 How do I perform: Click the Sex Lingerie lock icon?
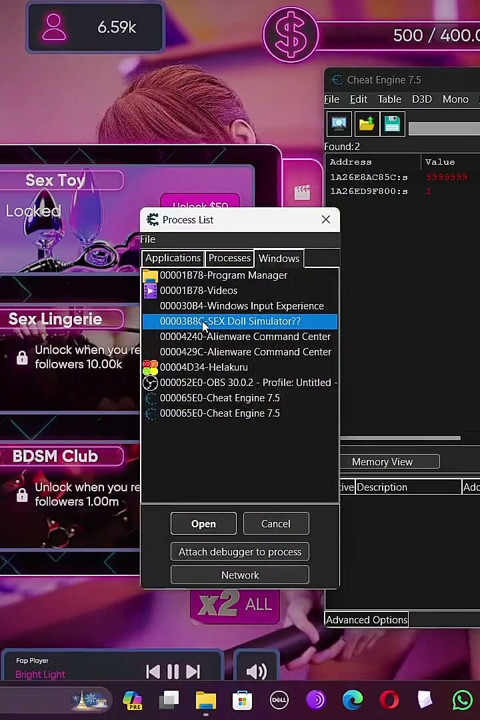pyautogui.click(x=22, y=357)
